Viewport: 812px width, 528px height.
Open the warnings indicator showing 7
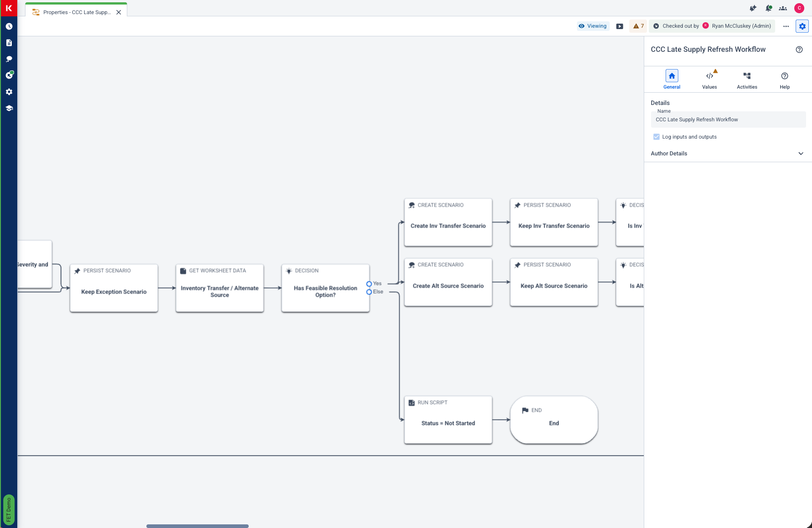[638, 26]
